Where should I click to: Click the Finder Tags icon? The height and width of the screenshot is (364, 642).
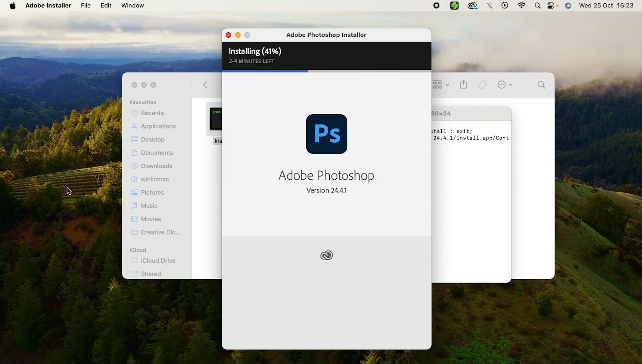[482, 85]
